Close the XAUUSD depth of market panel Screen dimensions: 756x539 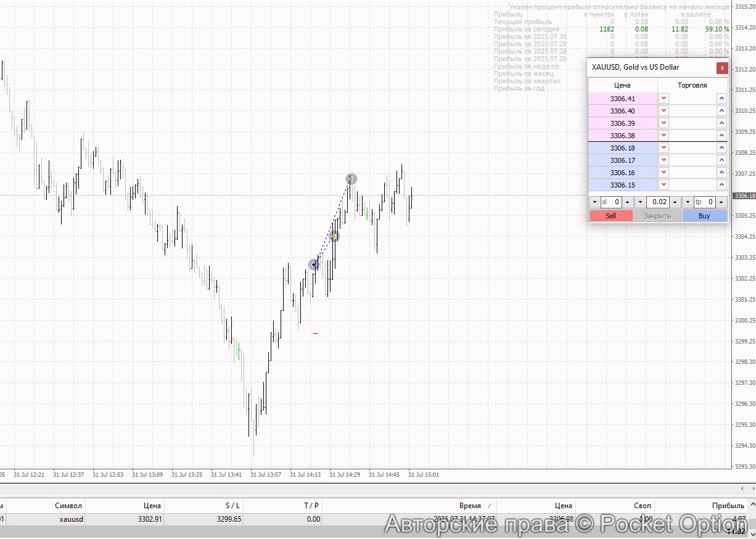tap(721, 68)
